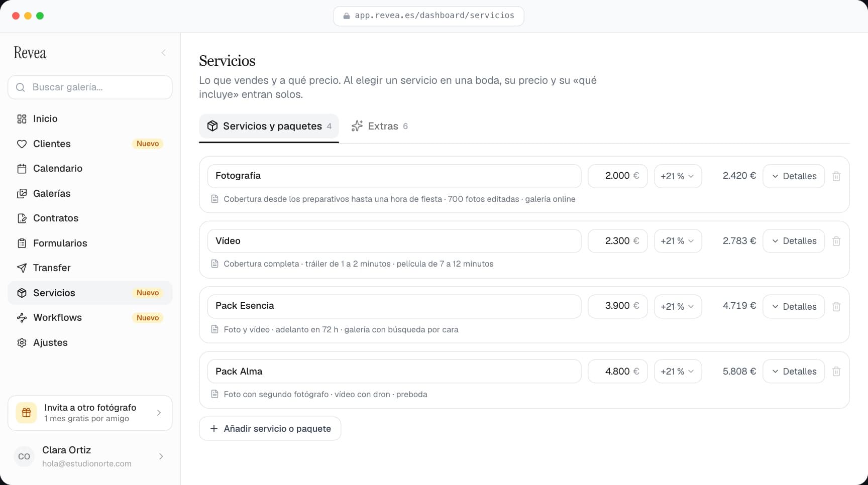Go to Clientes in the sidebar
The width and height of the screenshot is (868, 485).
90,144
